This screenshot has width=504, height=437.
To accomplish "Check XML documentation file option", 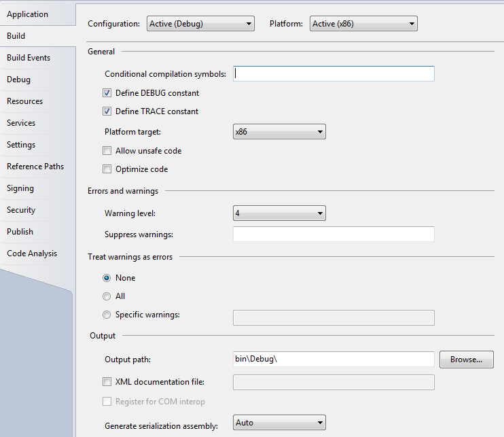I will coord(107,383).
